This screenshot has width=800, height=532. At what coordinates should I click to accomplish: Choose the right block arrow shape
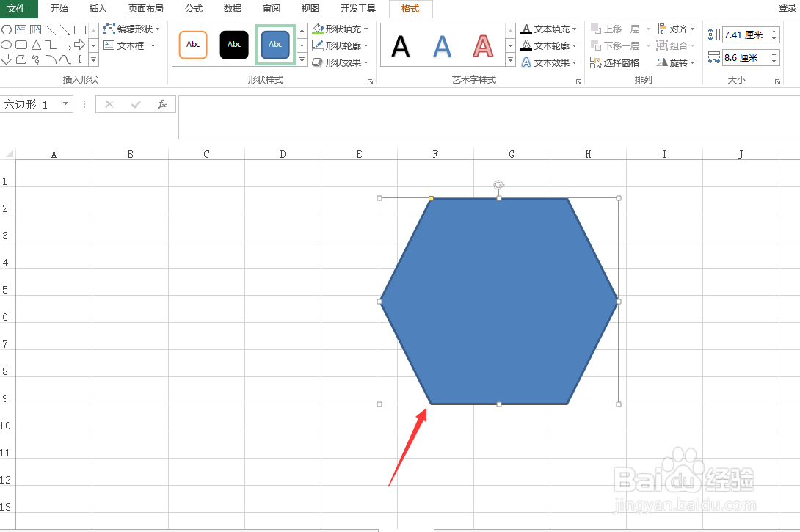(80, 45)
